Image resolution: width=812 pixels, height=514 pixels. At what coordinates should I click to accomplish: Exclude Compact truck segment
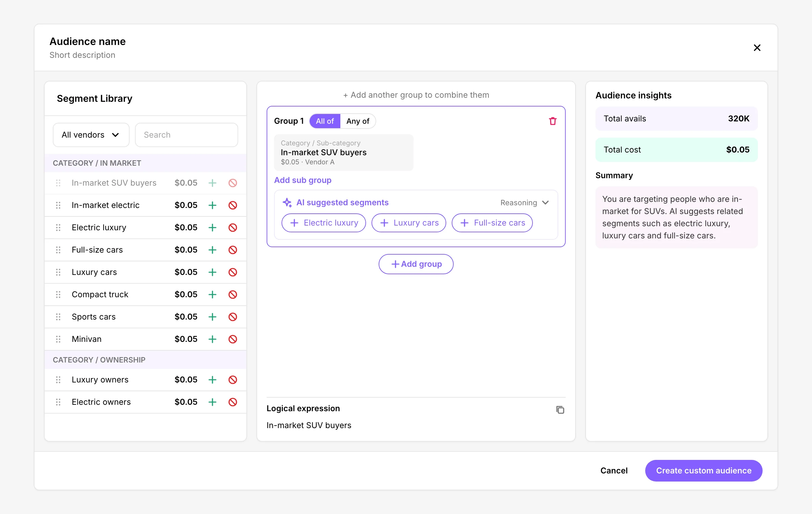pyautogui.click(x=233, y=295)
